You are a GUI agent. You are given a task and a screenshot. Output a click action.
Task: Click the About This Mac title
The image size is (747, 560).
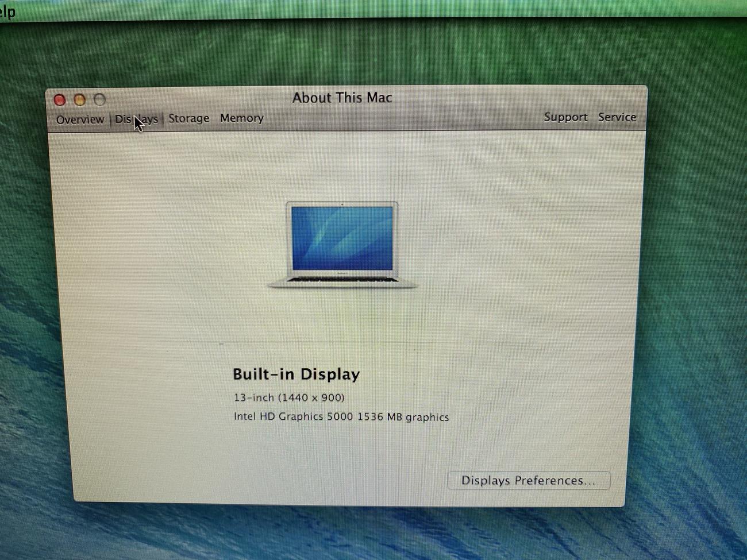[342, 98]
